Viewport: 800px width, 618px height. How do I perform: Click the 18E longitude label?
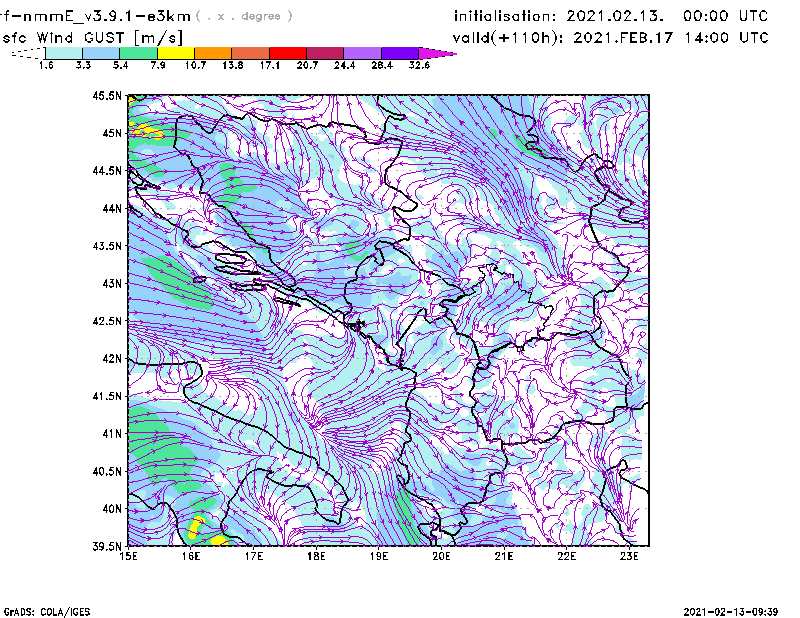click(x=316, y=556)
